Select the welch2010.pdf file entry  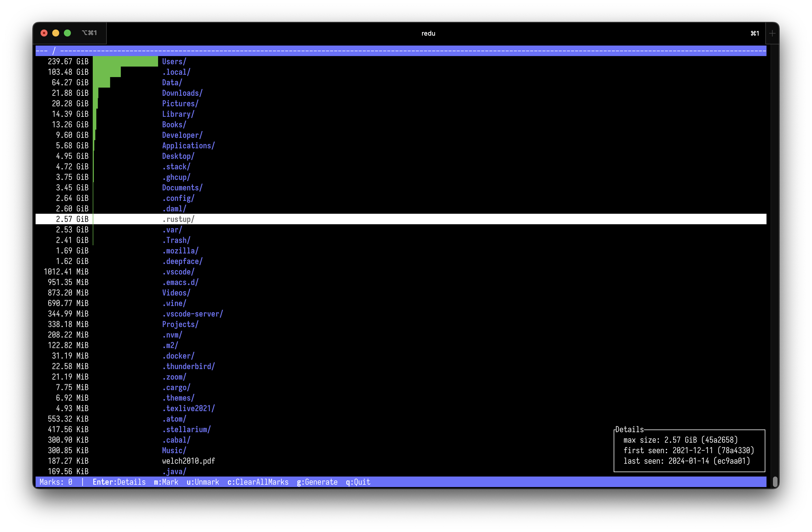[x=188, y=461]
